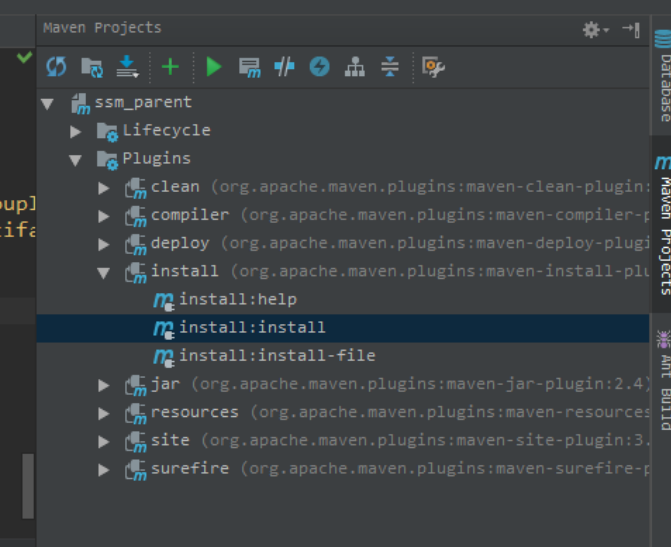Viewport: 671px width, 547px height.
Task: Click the ssm_parent Maven module icon
Action: (x=80, y=104)
